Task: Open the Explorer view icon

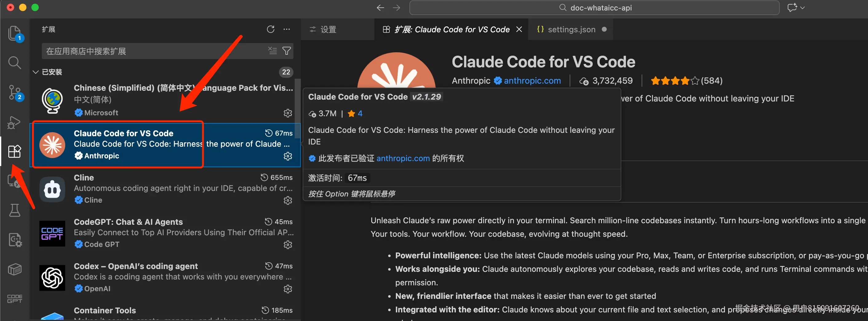Action: coord(15,34)
